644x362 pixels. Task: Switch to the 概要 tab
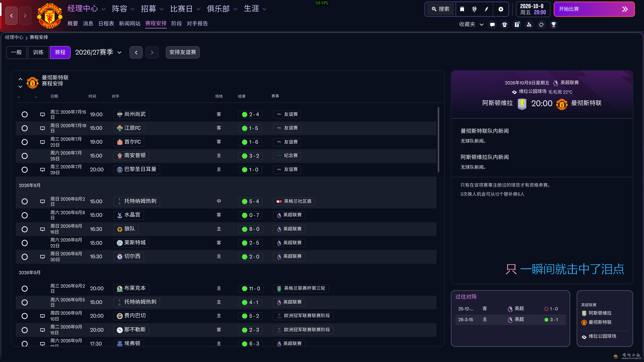73,24
